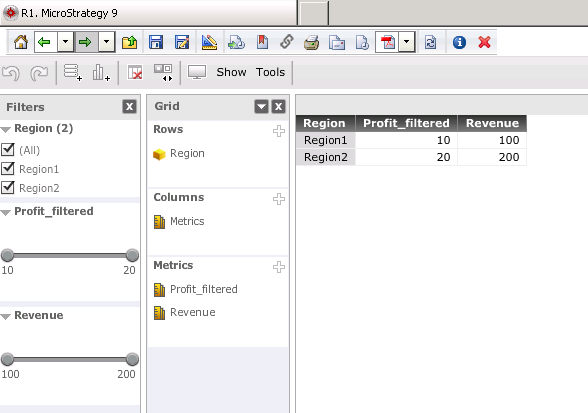Click the Refresh document icon

click(430, 42)
